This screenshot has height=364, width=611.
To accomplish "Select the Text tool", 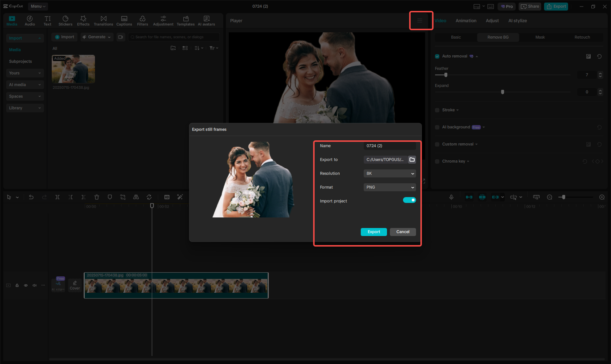I will click(x=47, y=20).
